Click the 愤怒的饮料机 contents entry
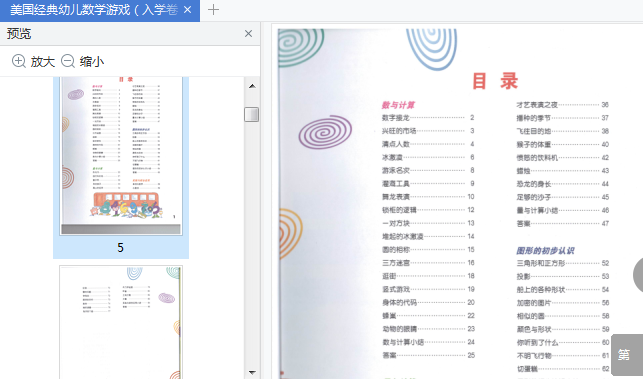This screenshot has width=643, height=379. click(x=562, y=157)
